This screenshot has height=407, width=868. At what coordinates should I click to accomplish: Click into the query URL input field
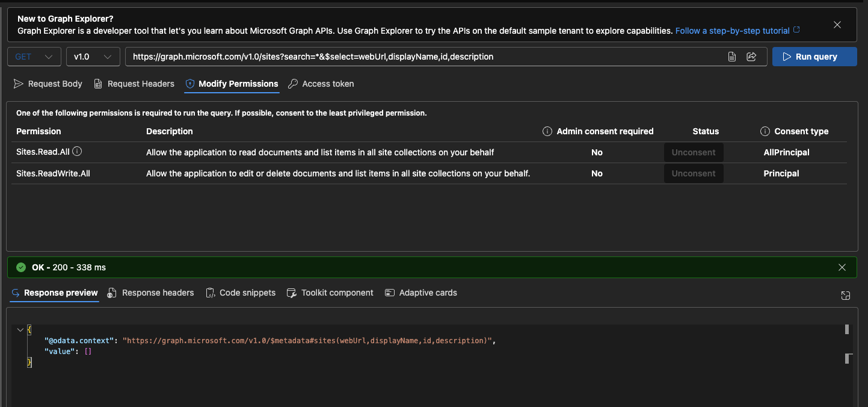coord(421,57)
